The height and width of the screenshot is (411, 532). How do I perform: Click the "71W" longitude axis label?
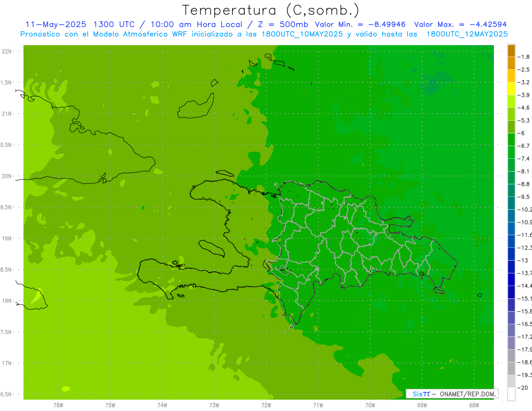(318, 405)
